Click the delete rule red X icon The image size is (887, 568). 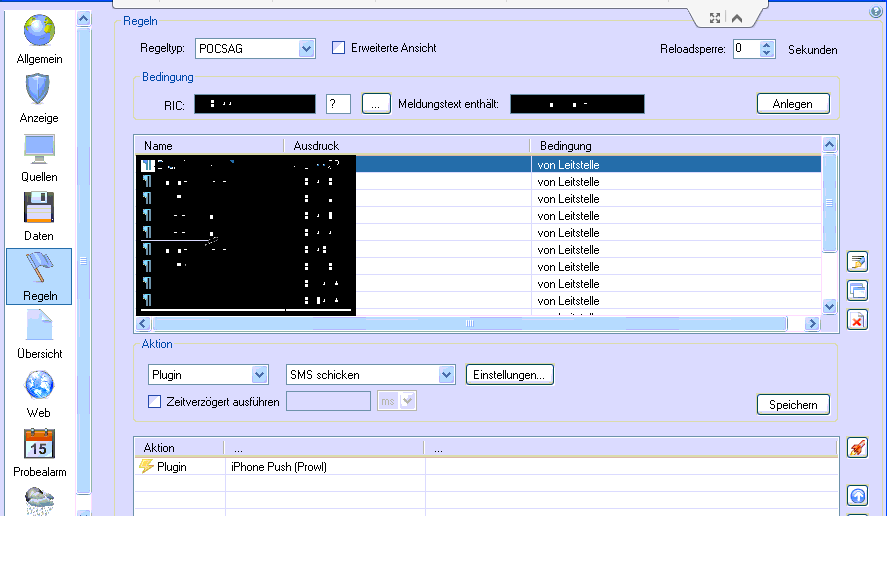tap(858, 320)
